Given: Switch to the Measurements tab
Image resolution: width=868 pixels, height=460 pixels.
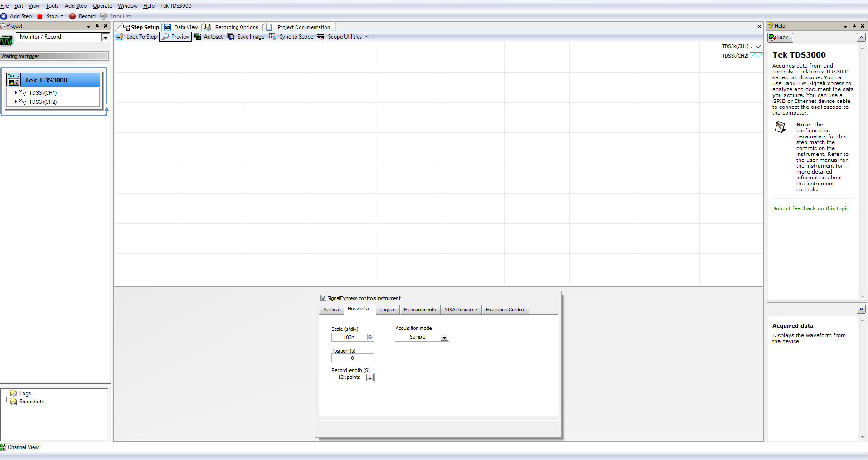Looking at the screenshot, I should 420,310.
